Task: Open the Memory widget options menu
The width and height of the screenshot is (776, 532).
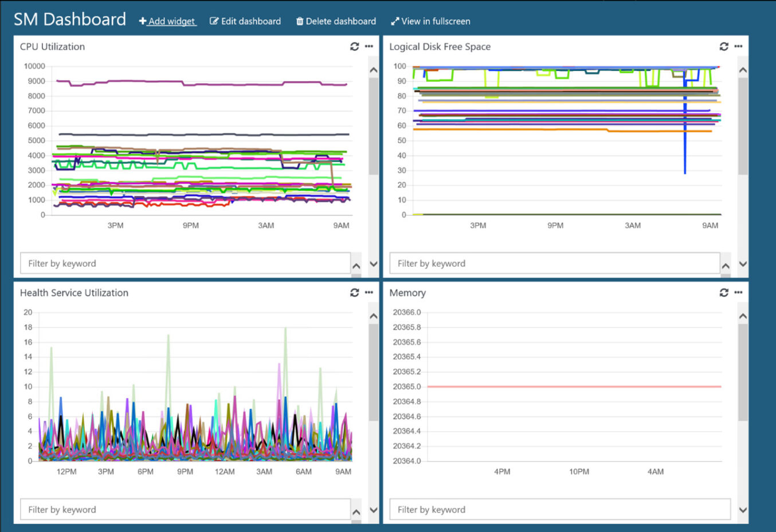Action: 738,293
